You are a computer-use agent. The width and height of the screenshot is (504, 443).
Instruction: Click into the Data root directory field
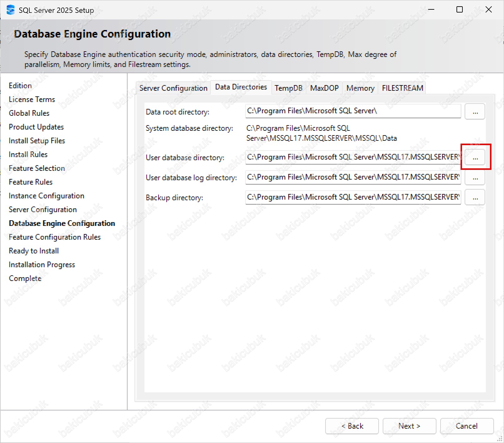point(353,111)
